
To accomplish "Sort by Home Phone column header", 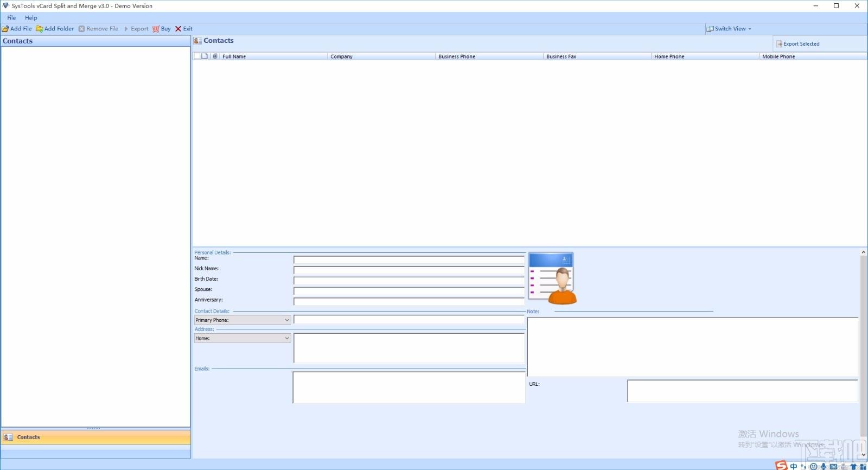I will (705, 56).
